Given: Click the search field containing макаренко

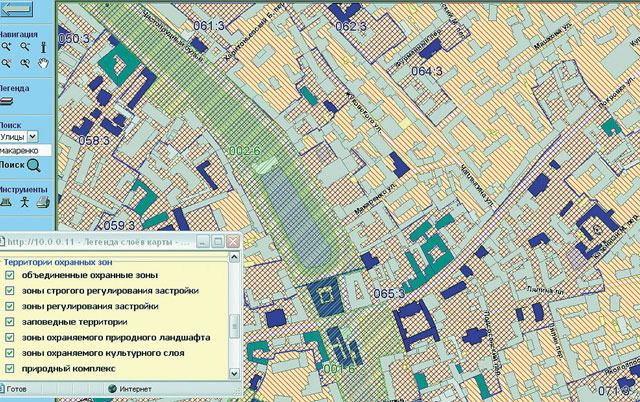Looking at the screenshot, I should (x=25, y=151).
